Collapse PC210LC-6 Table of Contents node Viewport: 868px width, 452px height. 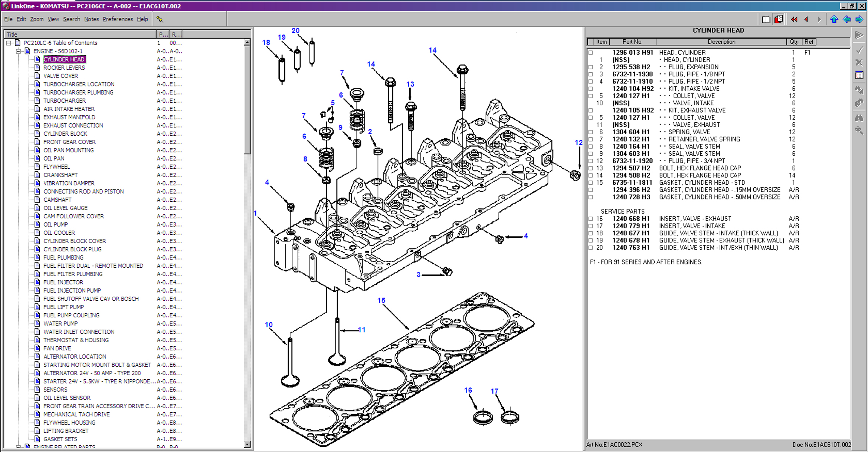coord(9,43)
